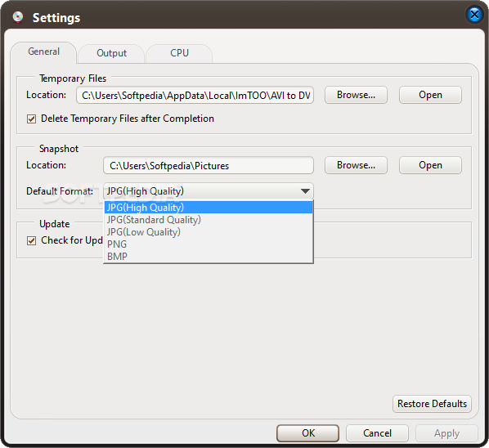Toggle Delete Temporary Files after Completion
The width and height of the screenshot is (489, 448).
(x=32, y=119)
